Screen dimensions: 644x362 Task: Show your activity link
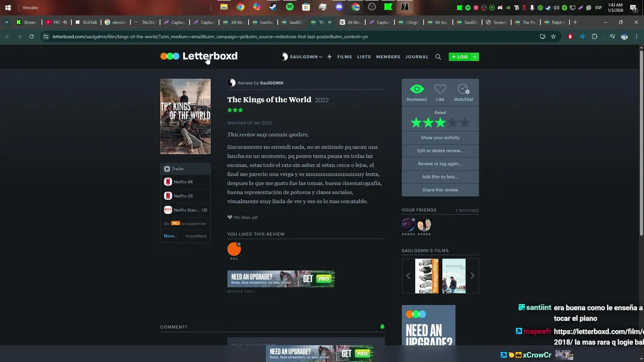(440, 137)
